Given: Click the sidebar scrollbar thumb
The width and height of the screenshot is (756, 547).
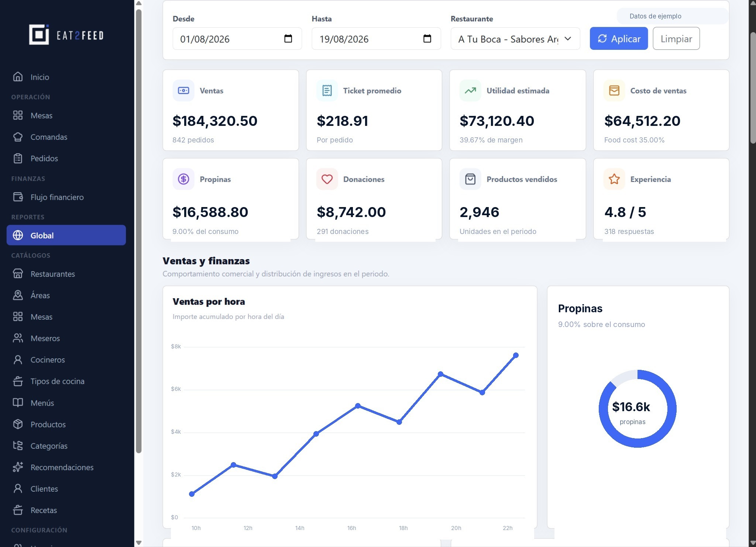Looking at the screenshot, I should coord(139,231).
